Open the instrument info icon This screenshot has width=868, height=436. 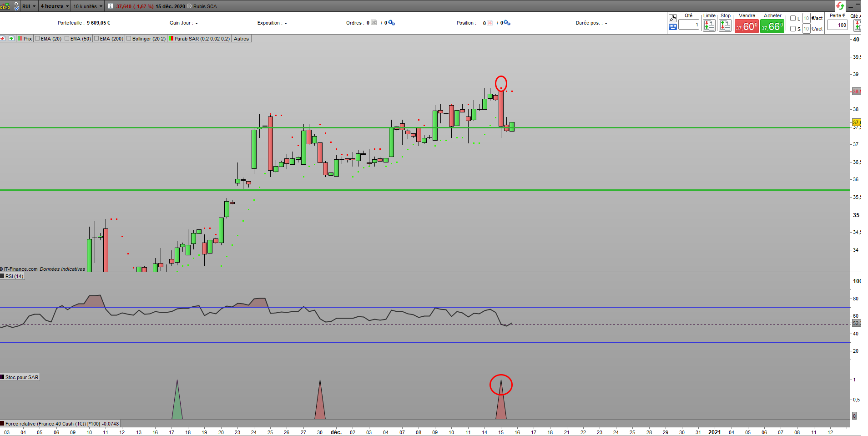coord(111,6)
